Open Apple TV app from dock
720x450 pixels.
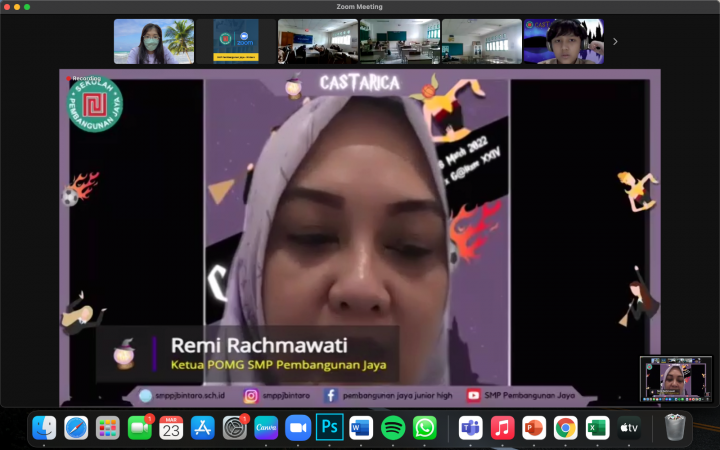629,428
